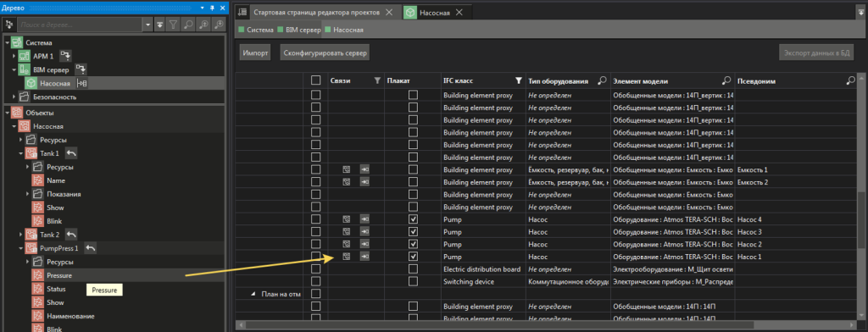Viewport: 868px width, 332px height.
Task: Click into the Поиск в дереве search field
Action: click(x=81, y=25)
